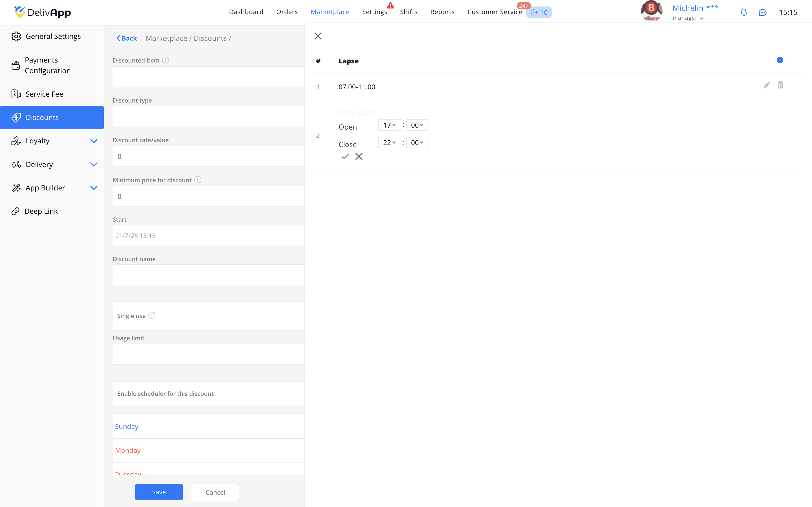Click the Back link

coord(127,38)
